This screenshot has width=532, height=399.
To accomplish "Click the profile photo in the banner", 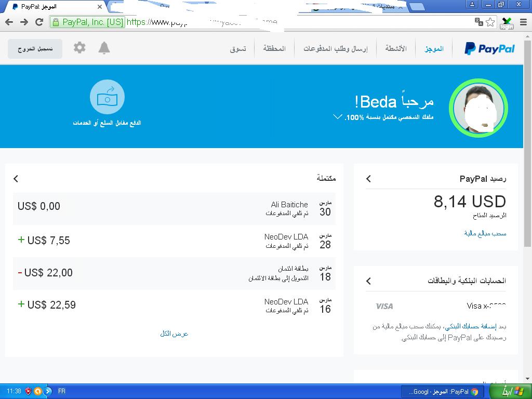I will (478, 108).
